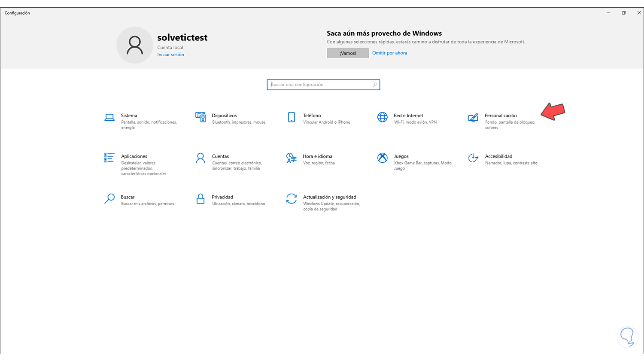Open the Juegos Xbox icon
The width and height of the screenshot is (644, 362).
(382, 158)
